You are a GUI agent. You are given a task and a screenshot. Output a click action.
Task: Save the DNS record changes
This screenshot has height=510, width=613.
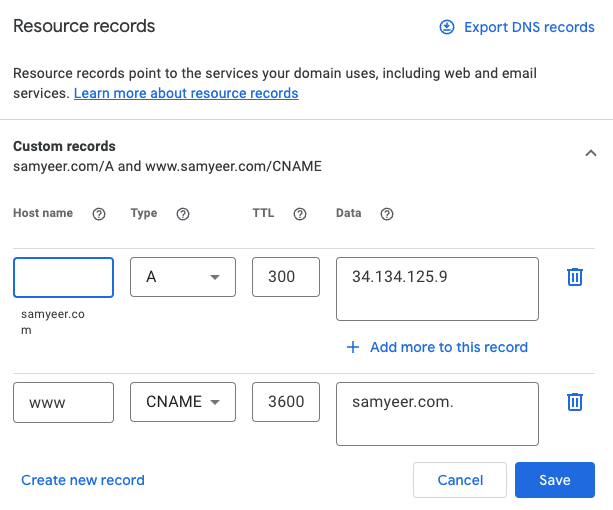coord(555,480)
